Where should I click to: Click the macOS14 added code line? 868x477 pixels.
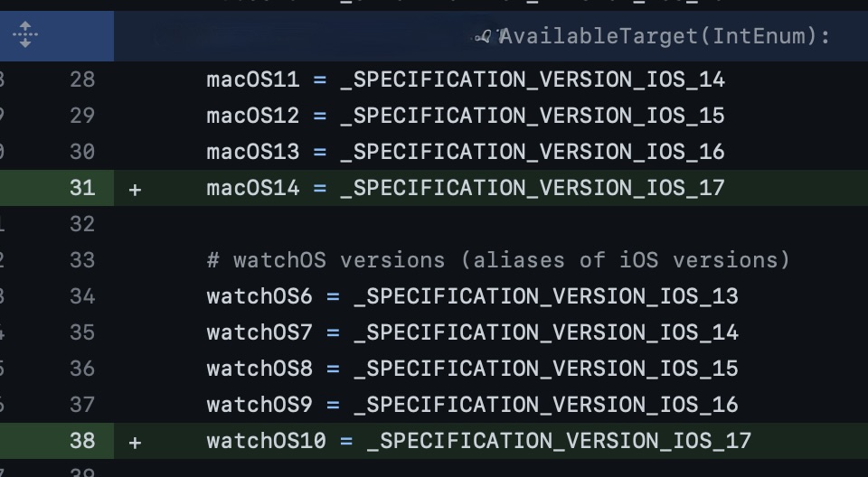coord(465,188)
